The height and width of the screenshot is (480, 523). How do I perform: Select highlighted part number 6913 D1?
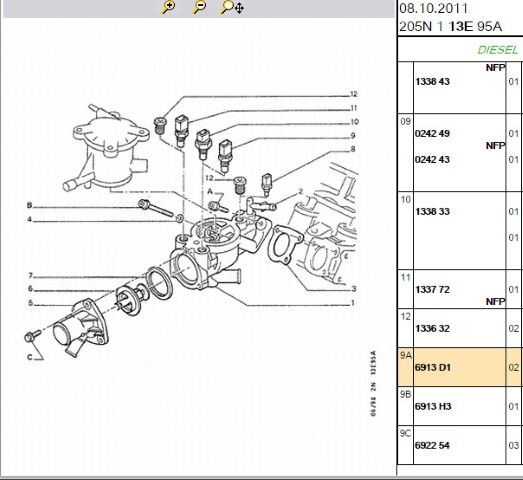pyautogui.click(x=433, y=368)
